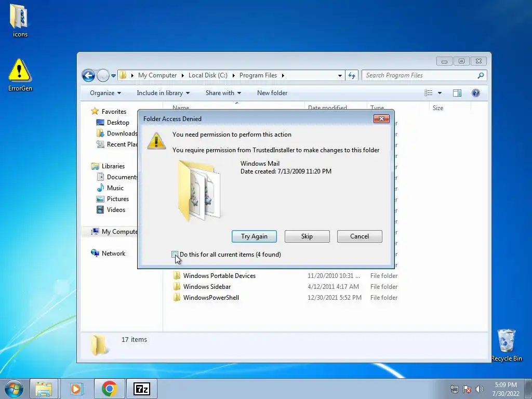Open the Organize menu
This screenshot has height=399, width=532.
(x=105, y=93)
